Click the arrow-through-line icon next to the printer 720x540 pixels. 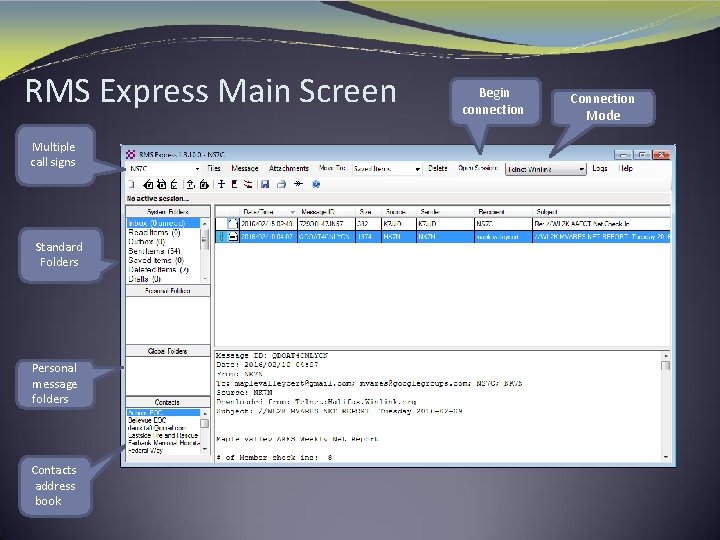coord(298,184)
